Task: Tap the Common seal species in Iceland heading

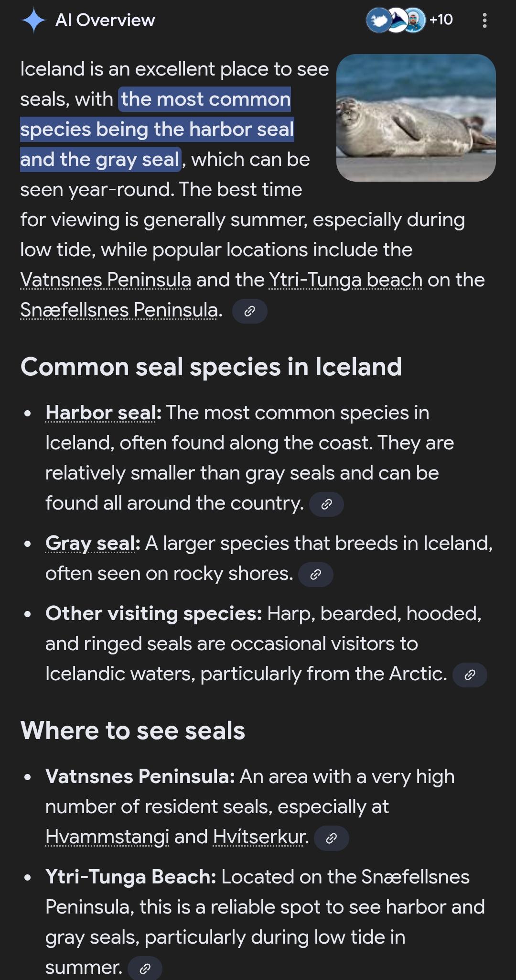Action: (x=211, y=367)
